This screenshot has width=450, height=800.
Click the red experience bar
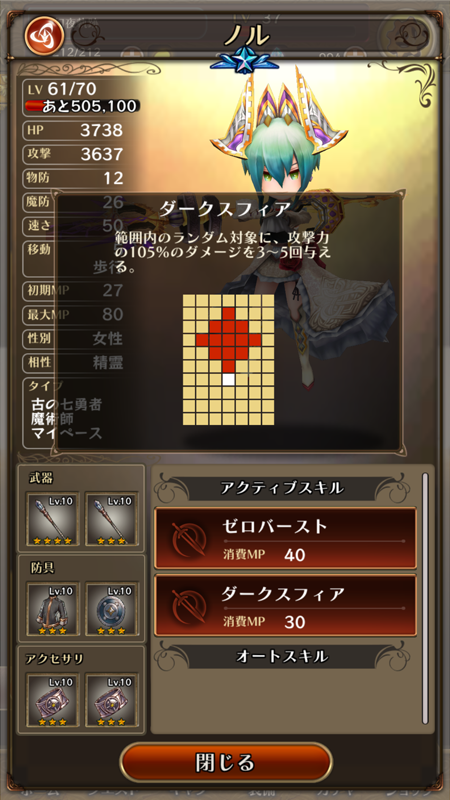(82, 106)
